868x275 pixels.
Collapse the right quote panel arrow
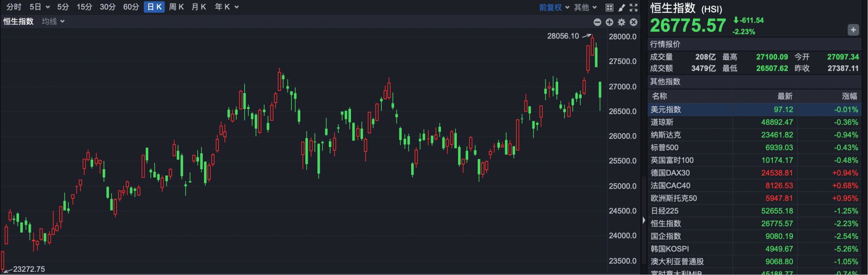click(x=644, y=220)
